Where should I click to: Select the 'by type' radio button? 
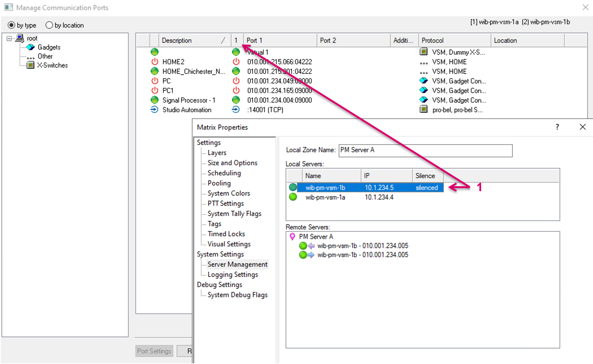(x=11, y=25)
